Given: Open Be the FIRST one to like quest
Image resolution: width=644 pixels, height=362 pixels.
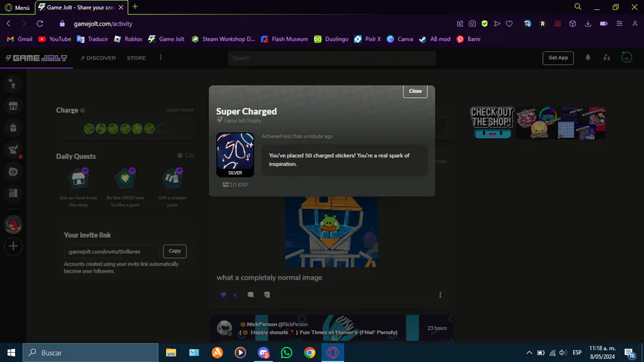Looking at the screenshot, I should (125, 187).
